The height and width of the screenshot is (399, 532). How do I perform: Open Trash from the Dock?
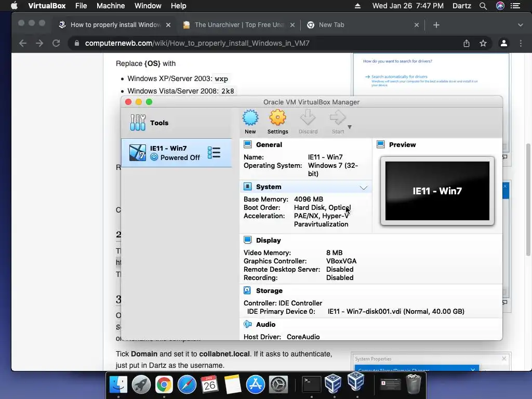coord(414,384)
